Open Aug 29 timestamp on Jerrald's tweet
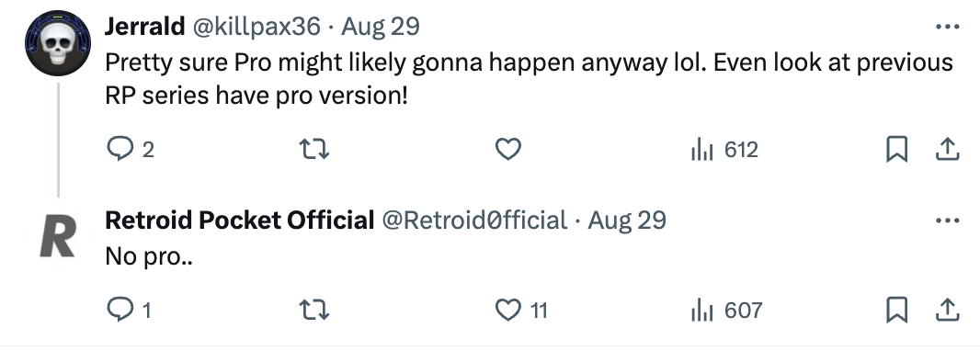 [381, 27]
